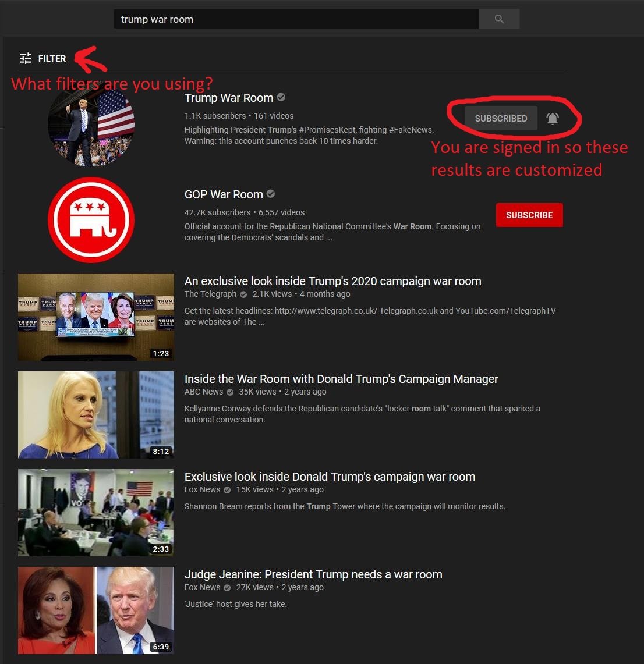Open 'Inside the War Room with Donald Trump's Campaign Manager'
Viewport: 644px width, 664px height.
[341, 379]
